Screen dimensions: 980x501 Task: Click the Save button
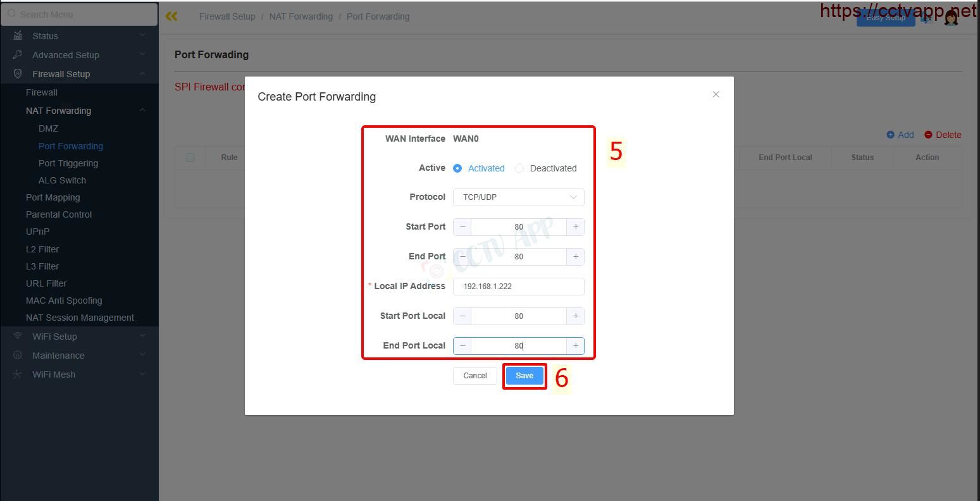pyautogui.click(x=524, y=376)
